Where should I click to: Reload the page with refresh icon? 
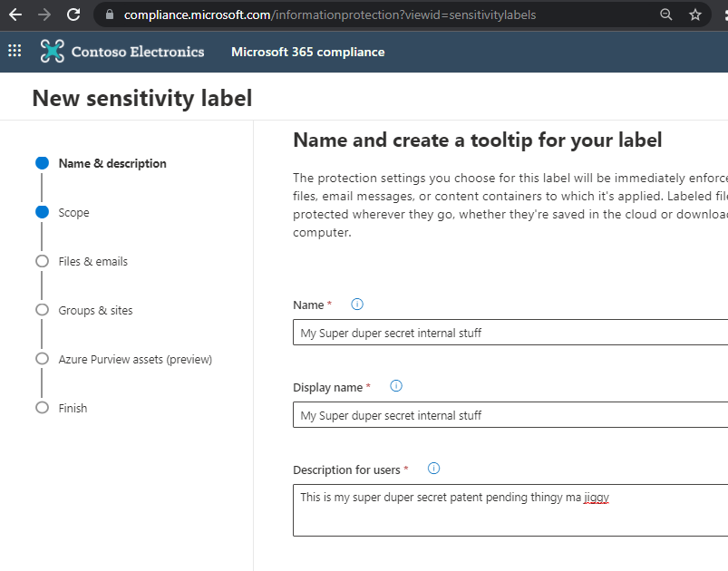click(74, 15)
